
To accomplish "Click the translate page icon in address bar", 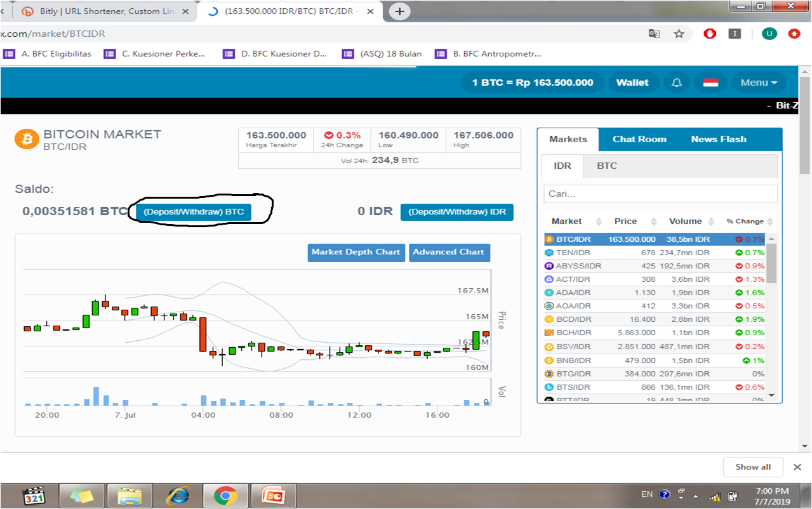I will 654,34.
